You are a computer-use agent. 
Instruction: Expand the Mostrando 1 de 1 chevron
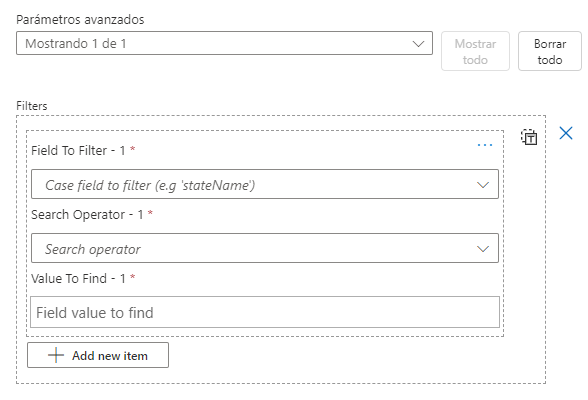418,44
